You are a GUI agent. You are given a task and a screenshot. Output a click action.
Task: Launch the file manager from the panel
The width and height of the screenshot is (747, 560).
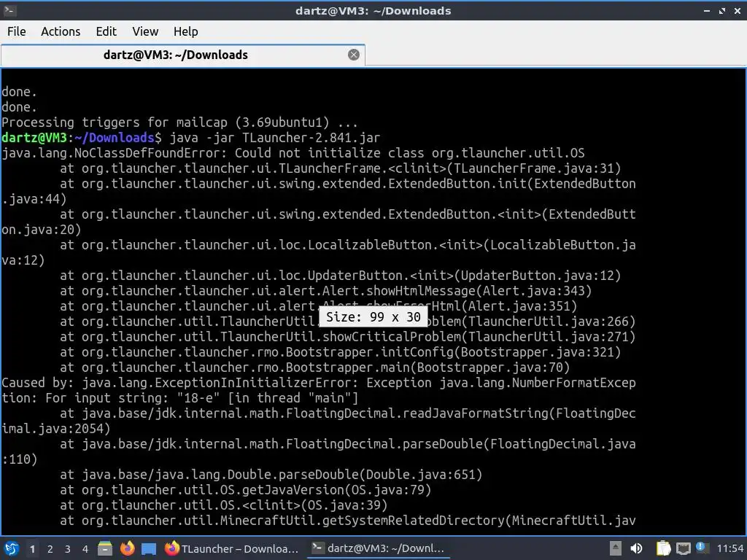coord(105,548)
